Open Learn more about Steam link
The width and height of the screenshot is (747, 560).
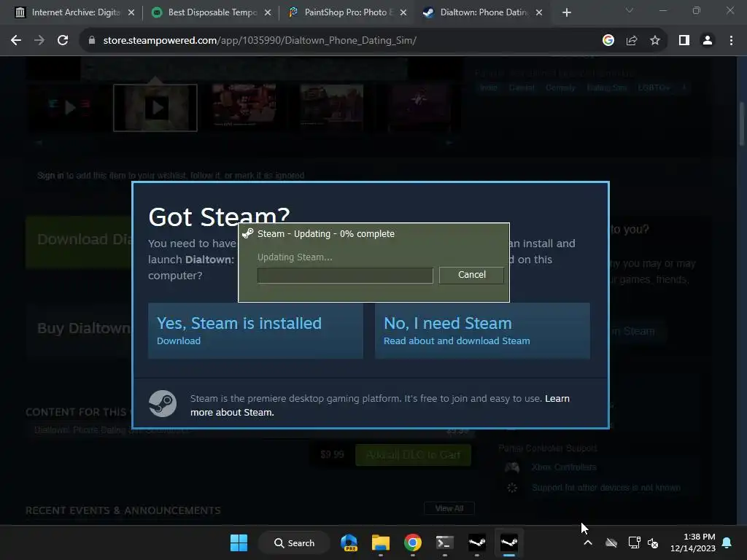pyautogui.click(x=379, y=405)
